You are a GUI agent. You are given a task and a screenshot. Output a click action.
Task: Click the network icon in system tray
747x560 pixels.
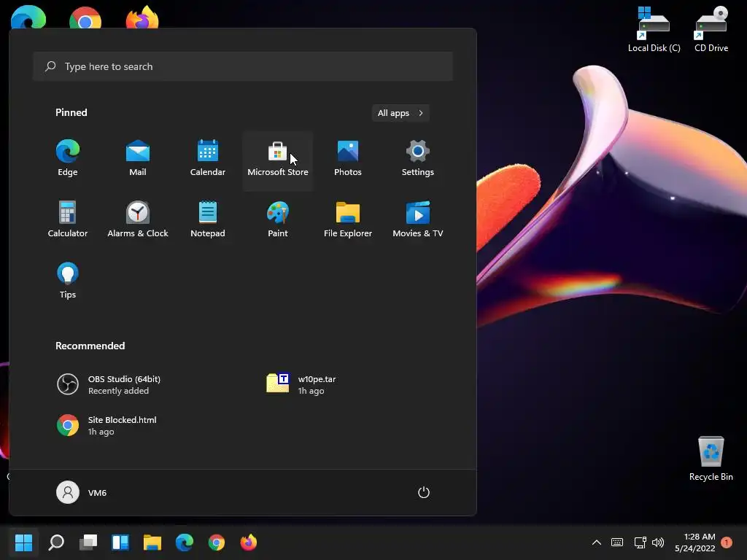(x=640, y=542)
